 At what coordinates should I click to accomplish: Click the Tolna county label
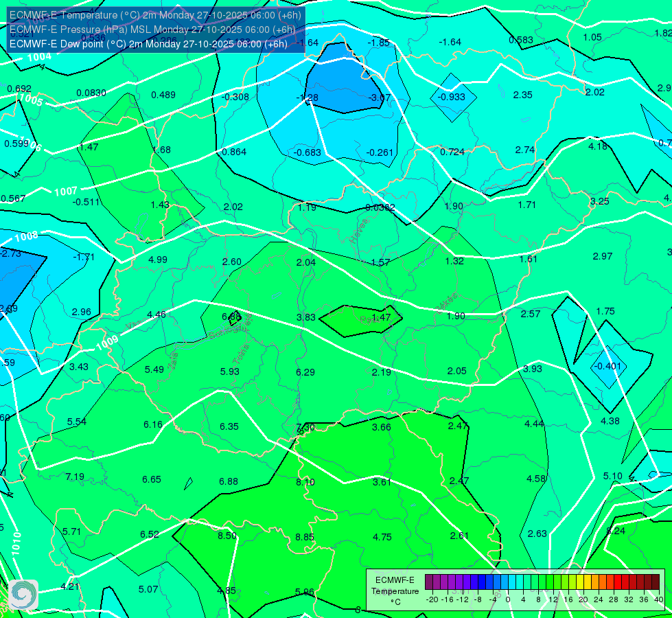pyautogui.click(x=242, y=354)
